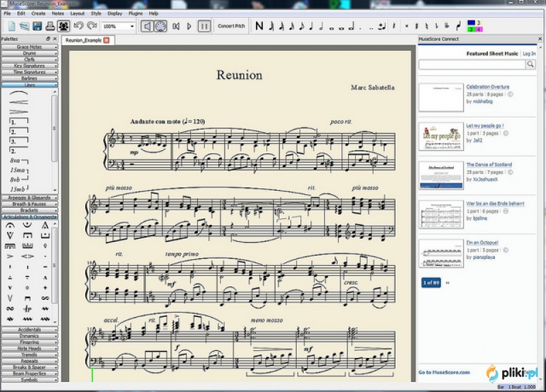Select the first volta '1.' bracket
Screen dimensions: 546x392
pos(19,121)
